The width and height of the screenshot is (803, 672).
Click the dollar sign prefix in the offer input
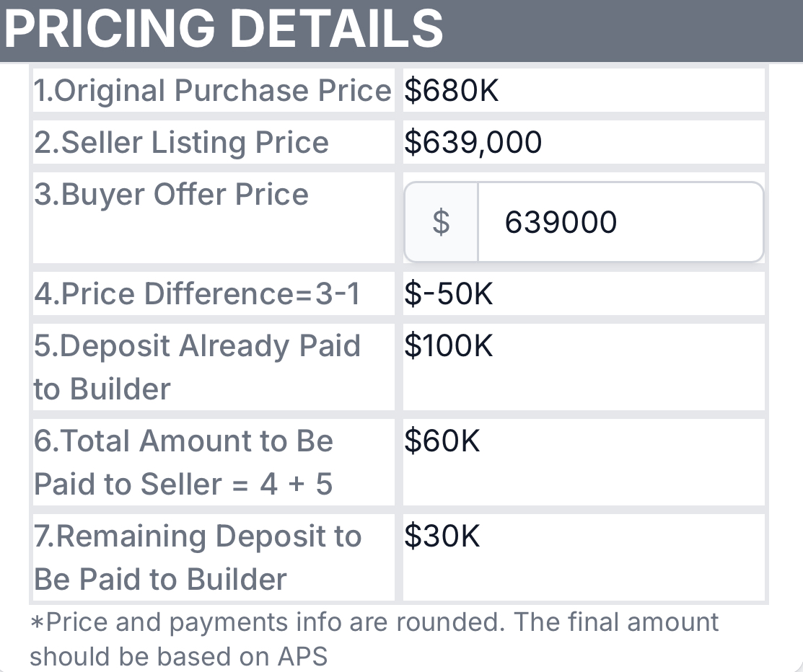coord(441,222)
